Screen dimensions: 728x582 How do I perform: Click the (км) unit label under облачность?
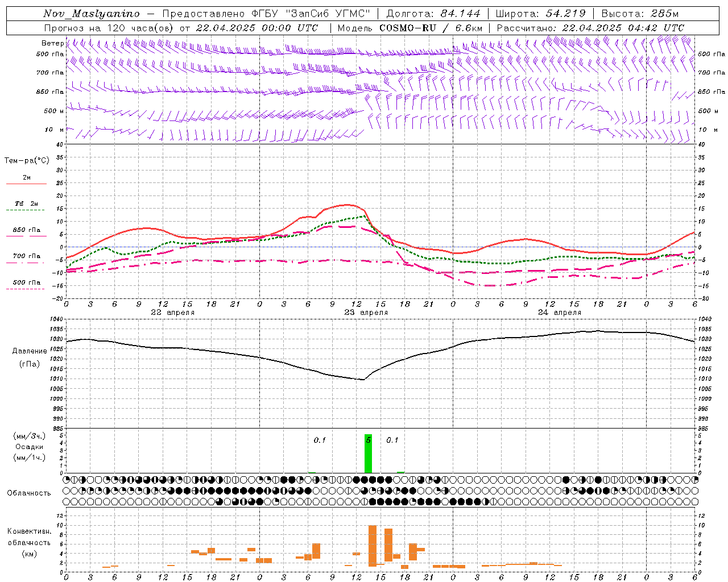point(30,554)
